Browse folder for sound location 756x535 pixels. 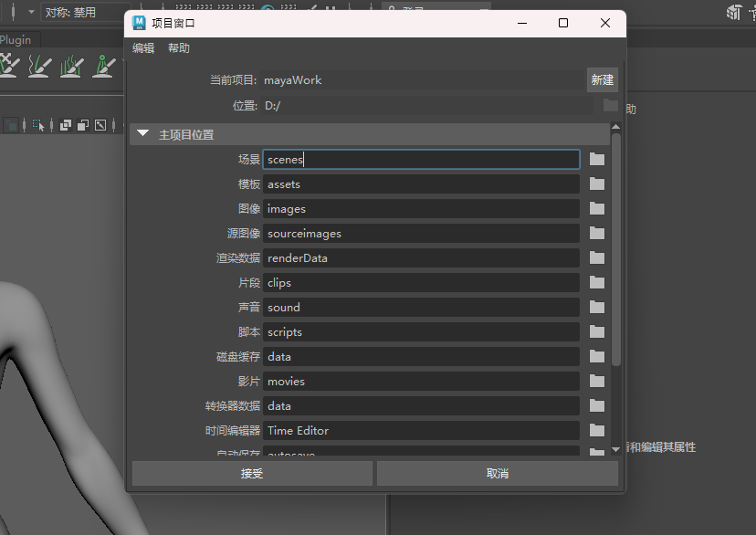click(x=597, y=307)
